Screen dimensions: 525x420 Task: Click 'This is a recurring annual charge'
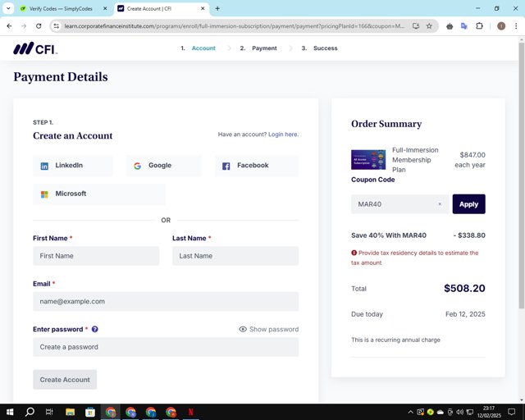click(395, 340)
